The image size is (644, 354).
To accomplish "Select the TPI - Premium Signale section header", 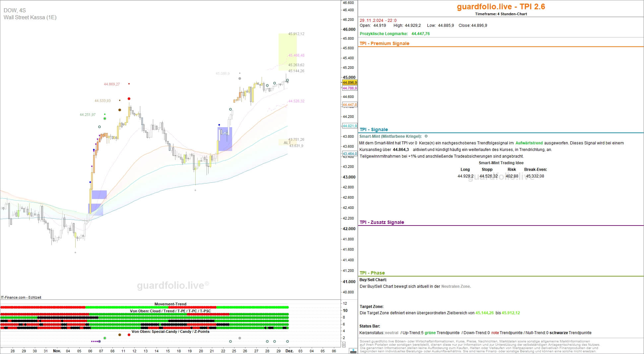I will tap(384, 43).
